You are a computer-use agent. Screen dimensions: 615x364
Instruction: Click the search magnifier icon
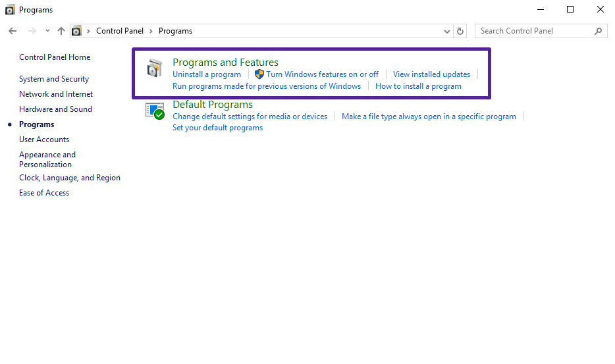click(598, 31)
